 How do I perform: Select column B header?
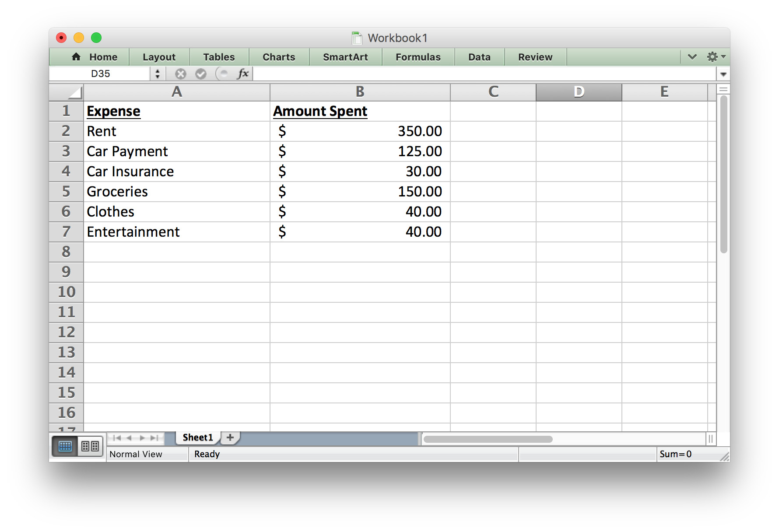pyautogui.click(x=360, y=92)
